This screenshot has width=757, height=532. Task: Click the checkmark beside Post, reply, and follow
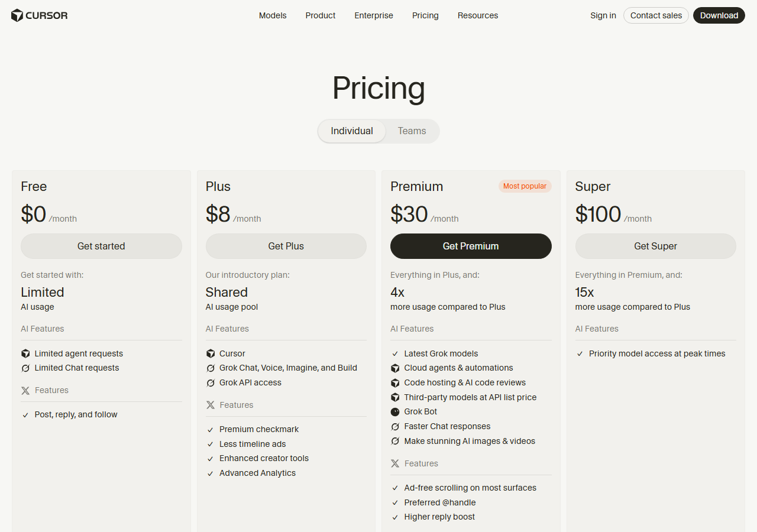click(x=25, y=415)
